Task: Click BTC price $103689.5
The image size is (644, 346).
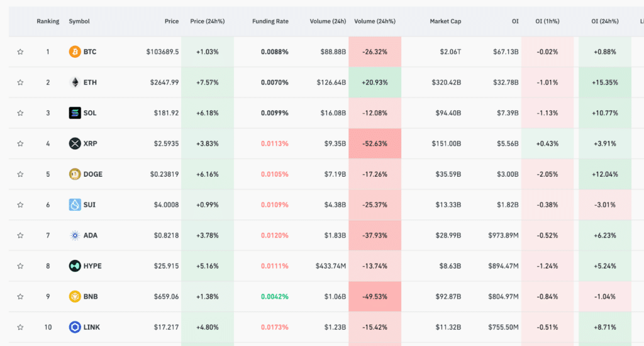Action: pos(162,52)
